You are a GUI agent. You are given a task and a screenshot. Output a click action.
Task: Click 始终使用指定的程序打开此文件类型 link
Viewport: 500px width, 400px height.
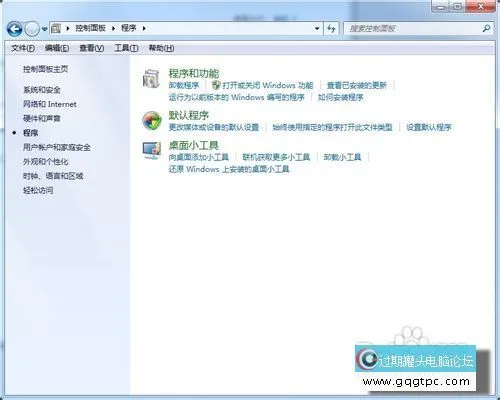click(332, 127)
